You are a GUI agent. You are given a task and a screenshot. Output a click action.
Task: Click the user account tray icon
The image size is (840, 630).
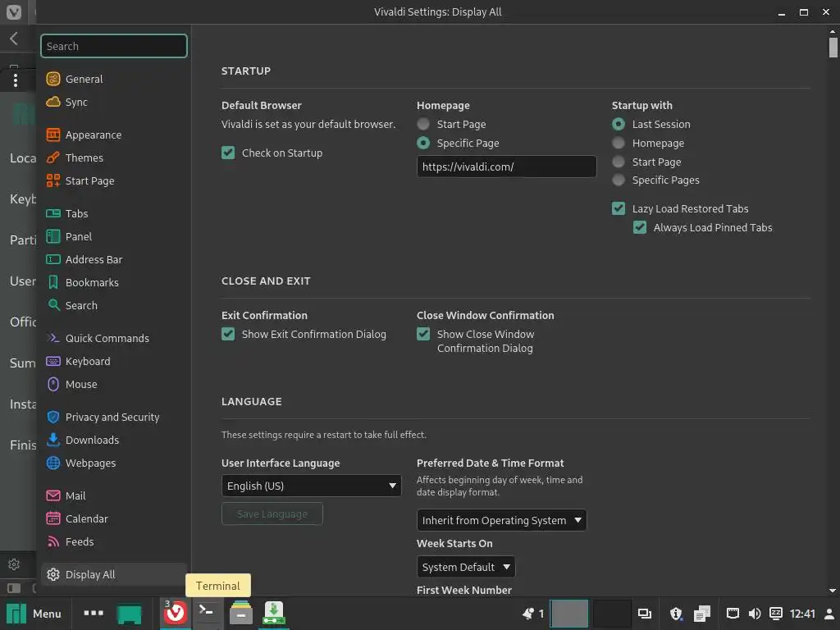(829, 614)
